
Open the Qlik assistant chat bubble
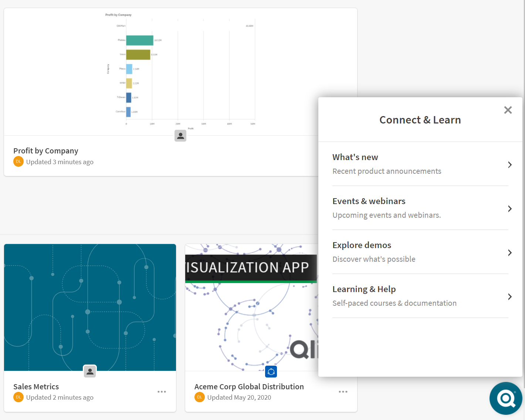coord(506,399)
